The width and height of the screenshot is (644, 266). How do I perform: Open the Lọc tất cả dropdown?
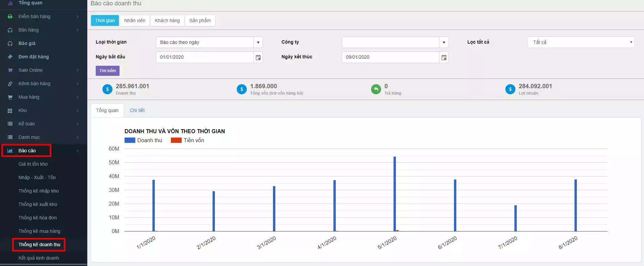[581, 42]
